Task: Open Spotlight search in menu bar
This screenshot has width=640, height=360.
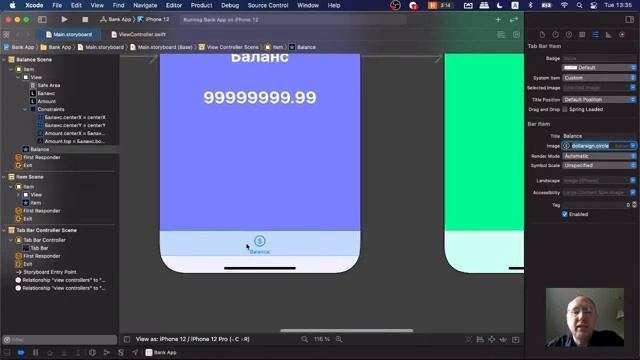Action: 579,5
